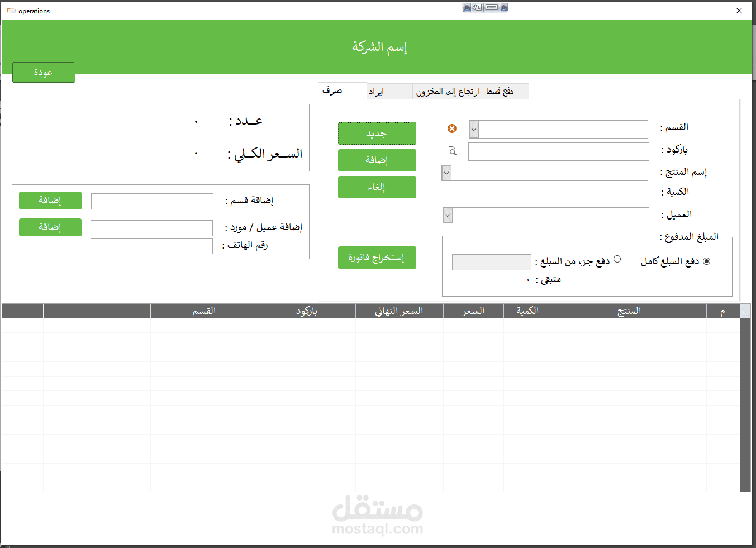Select the دفع جزء من المبلغ radio option
This screenshot has height=548, width=756.
coord(617,259)
